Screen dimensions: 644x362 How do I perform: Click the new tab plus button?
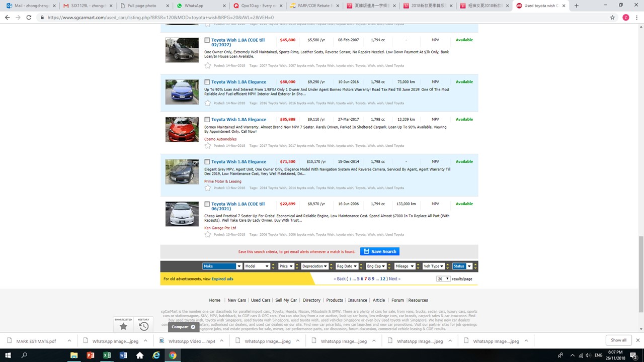(577, 6)
